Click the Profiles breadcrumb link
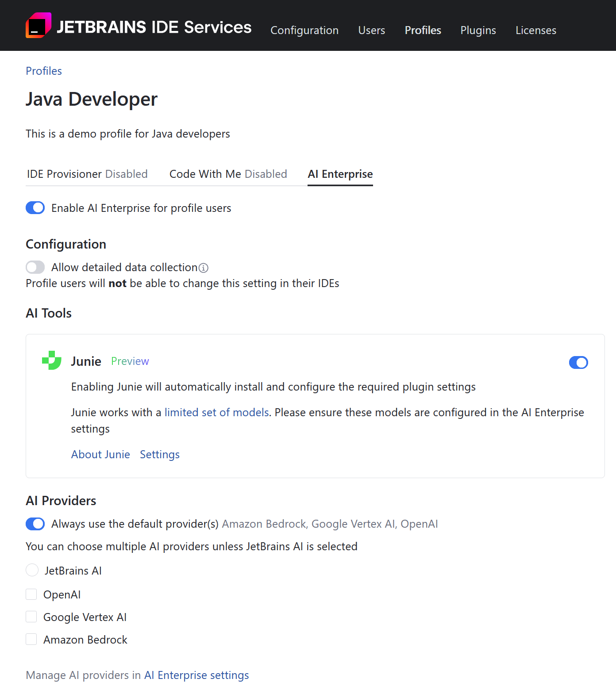This screenshot has height=690, width=616. (x=44, y=71)
